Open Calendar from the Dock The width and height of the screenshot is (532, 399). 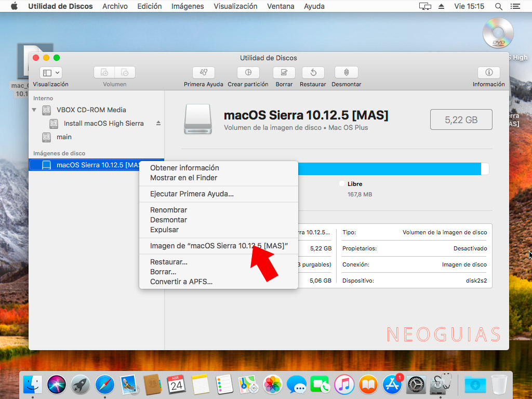[176, 385]
